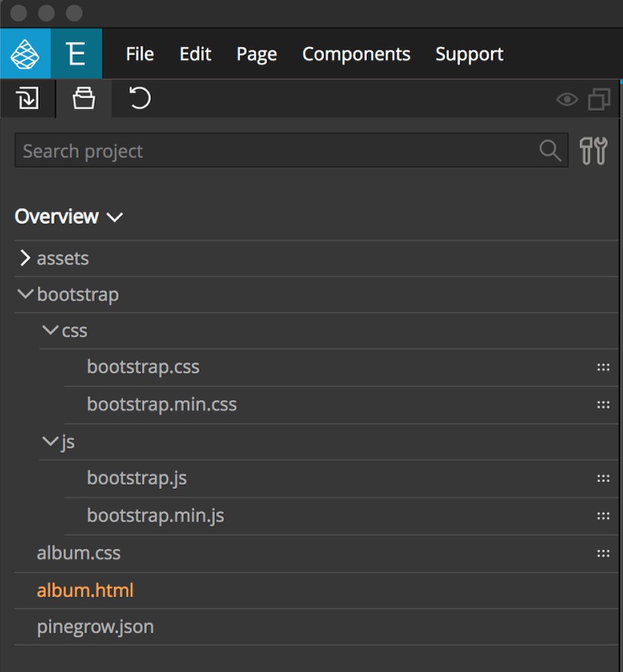The image size is (623, 672).
Task: Collapse the js folder
Action: 50,440
